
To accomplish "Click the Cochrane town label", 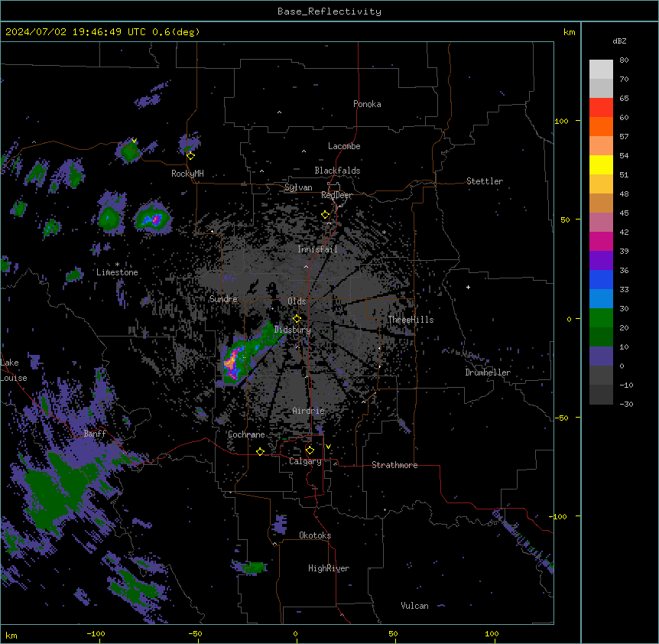I will (x=246, y=434).
